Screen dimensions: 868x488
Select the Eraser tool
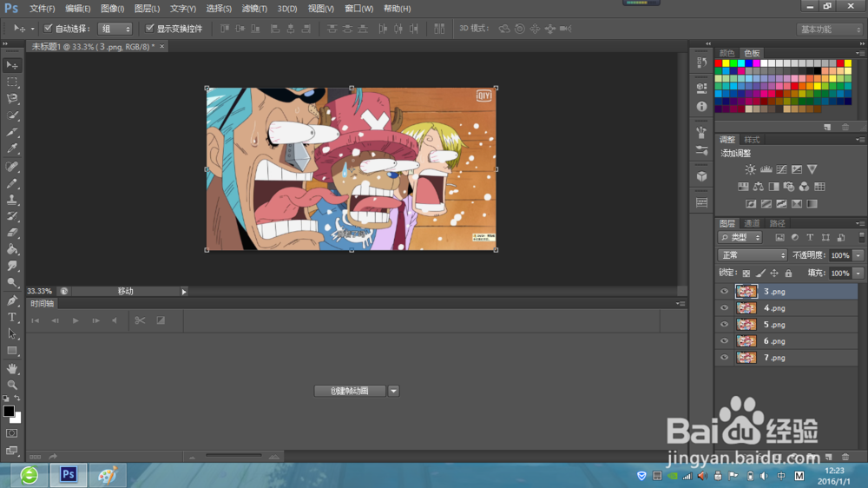tap(12, 233)
